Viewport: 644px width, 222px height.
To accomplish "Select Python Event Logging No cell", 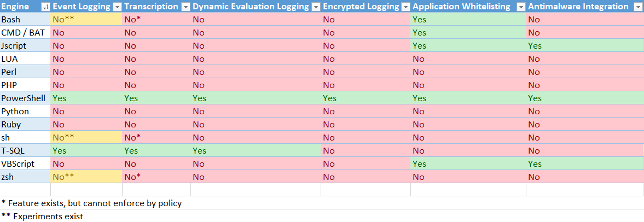I will [86, 111].
